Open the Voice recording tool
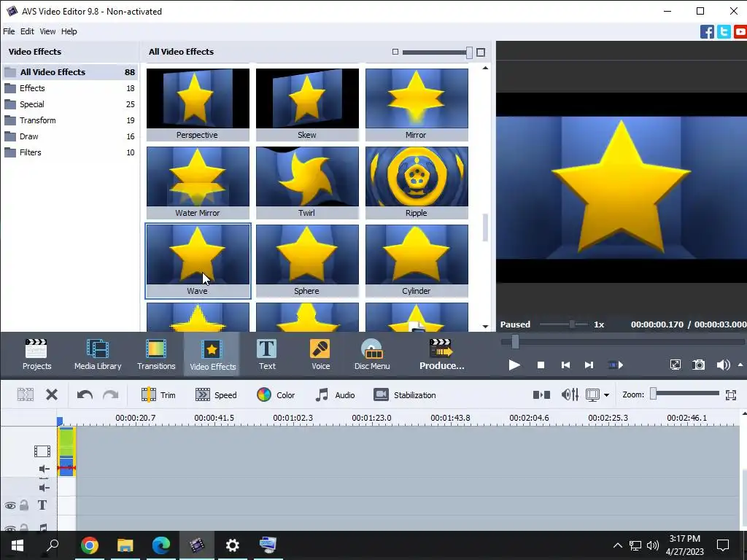 (x=320, y=354)
